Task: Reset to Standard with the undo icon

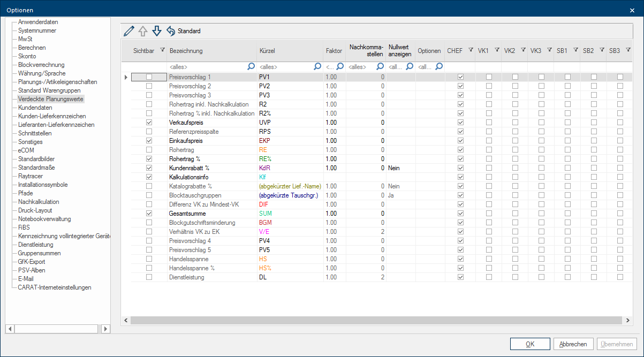Action: coord(171,31)
